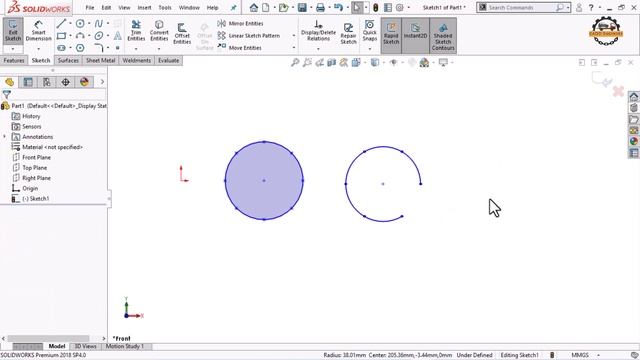Click Section View icon in view toolbar
This screenshot has width=640, height=360.
(332, 62)
